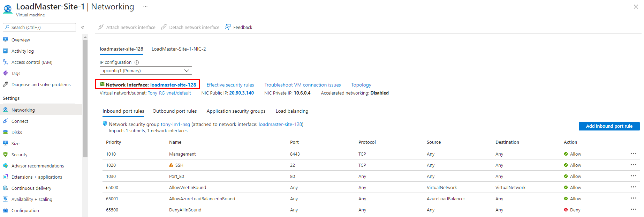The image size is (644, 217).
Task: Open Tony-RG-vnet/default subnet link
Action: click(x=169, y=93)
